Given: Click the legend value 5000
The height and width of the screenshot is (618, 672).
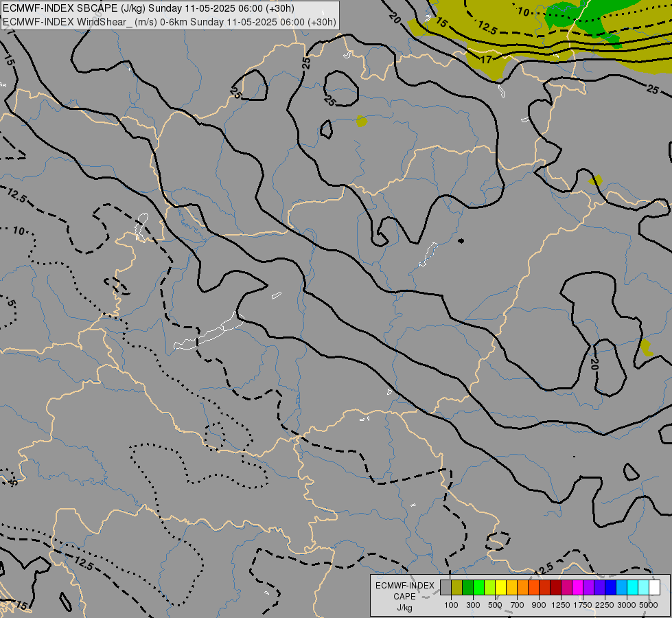Looking at the screenshot, I should coord(649,605).
